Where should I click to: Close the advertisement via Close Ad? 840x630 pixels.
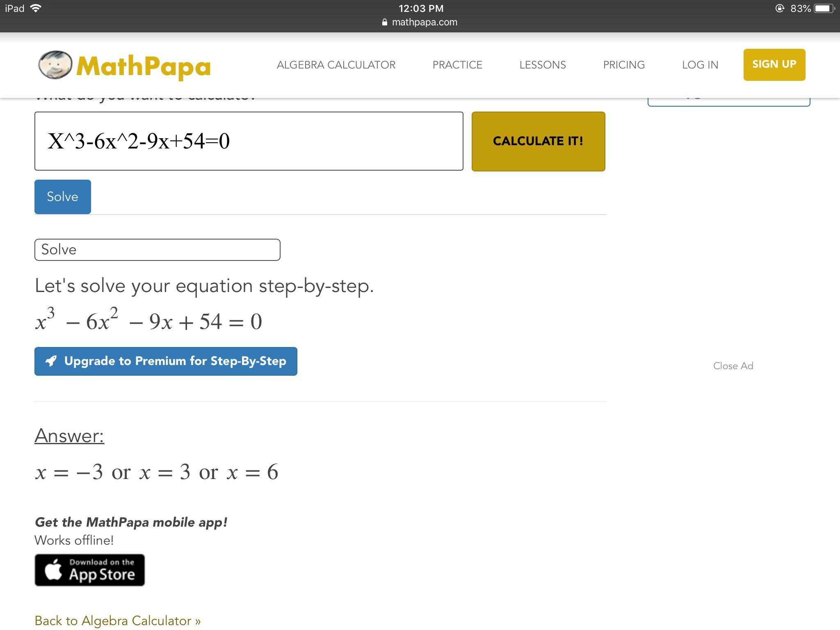click(x=733, y=366)
